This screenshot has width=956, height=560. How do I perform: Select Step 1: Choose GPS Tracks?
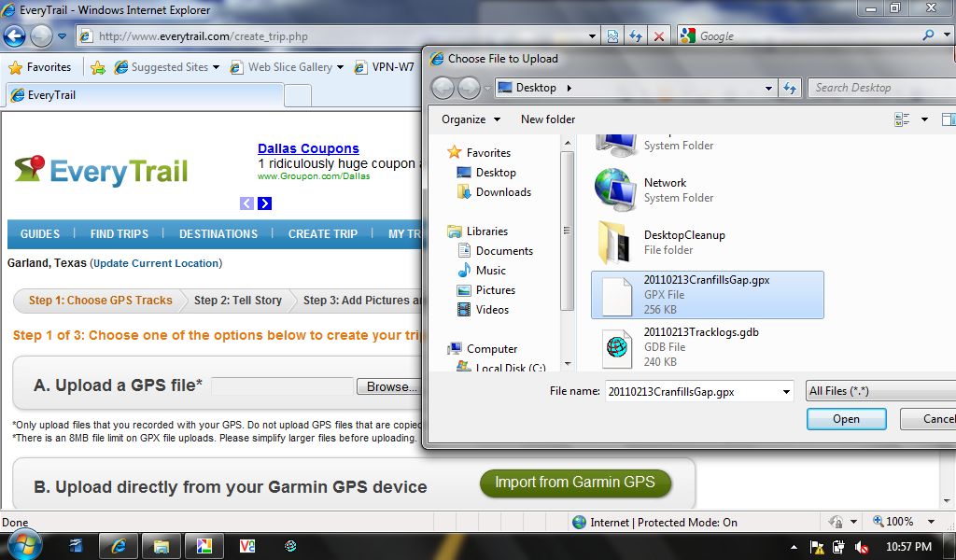101,301
